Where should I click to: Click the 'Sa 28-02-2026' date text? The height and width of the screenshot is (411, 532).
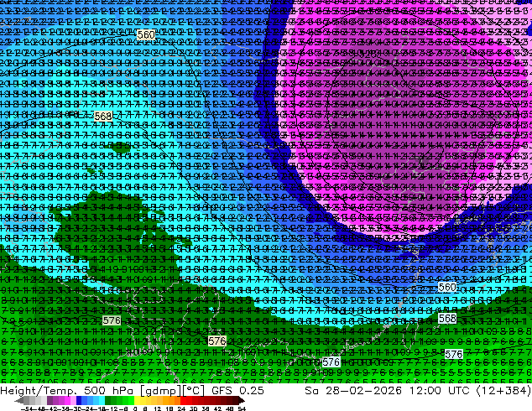(353, 391)
